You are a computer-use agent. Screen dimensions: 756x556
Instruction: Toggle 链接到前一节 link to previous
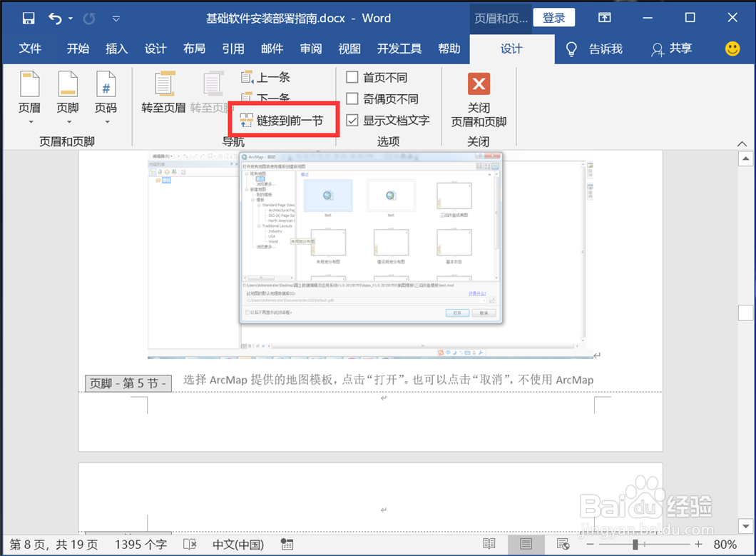[282, 120]
